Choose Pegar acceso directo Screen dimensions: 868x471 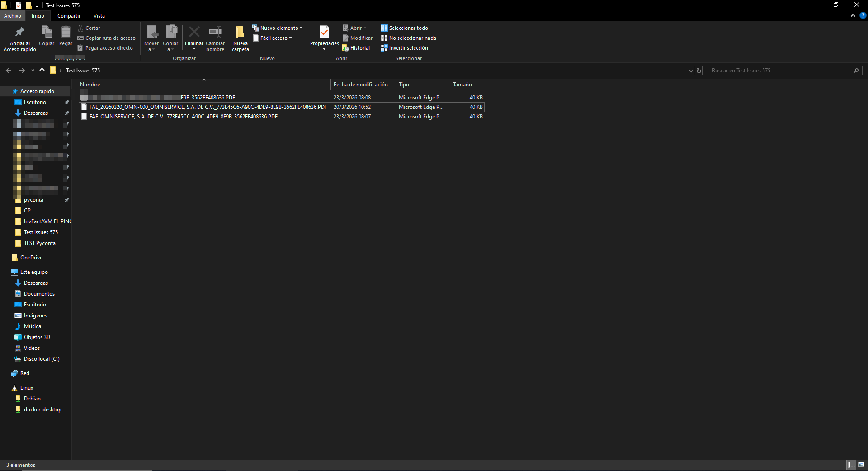(105, 48)
